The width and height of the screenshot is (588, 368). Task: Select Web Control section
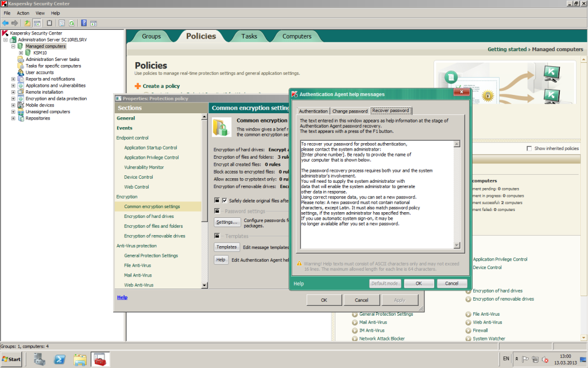click(x=137, y=187)
